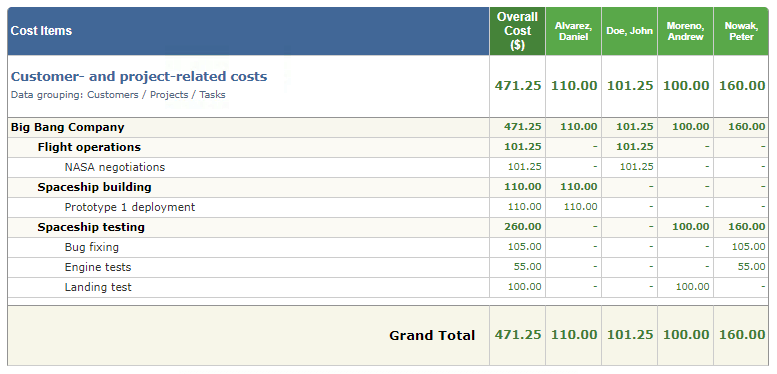This screenshot has width=777, height=374.
Task: Click the Data grouping subtitle text
Action: tap(118, 95)
